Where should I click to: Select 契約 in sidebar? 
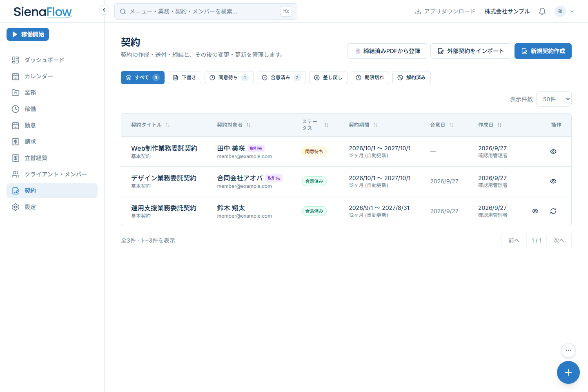pos(52,191)
